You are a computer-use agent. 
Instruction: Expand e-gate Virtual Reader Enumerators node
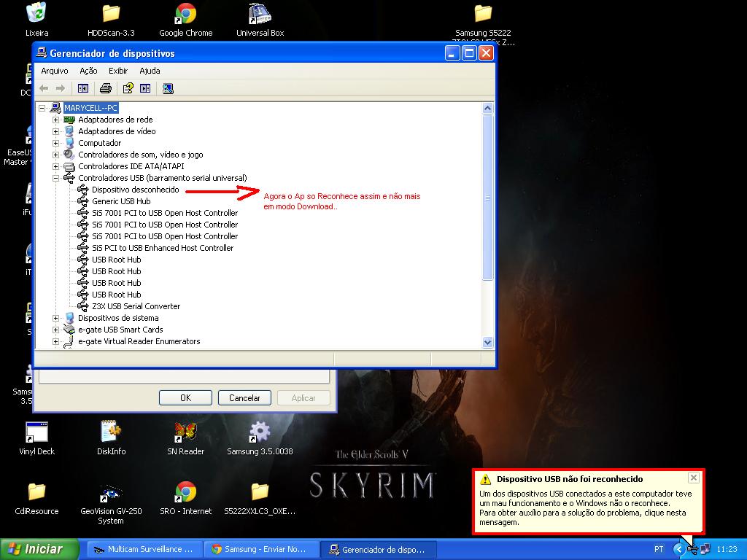pos(55,341)
